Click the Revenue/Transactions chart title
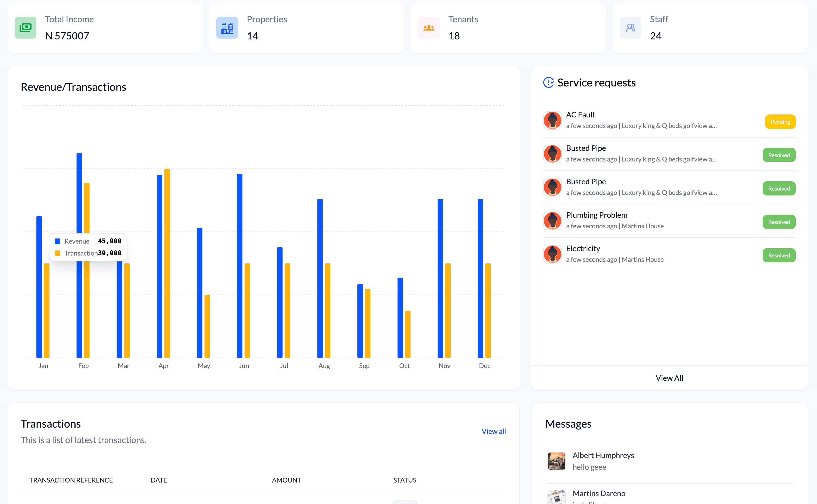 point(73,87)
